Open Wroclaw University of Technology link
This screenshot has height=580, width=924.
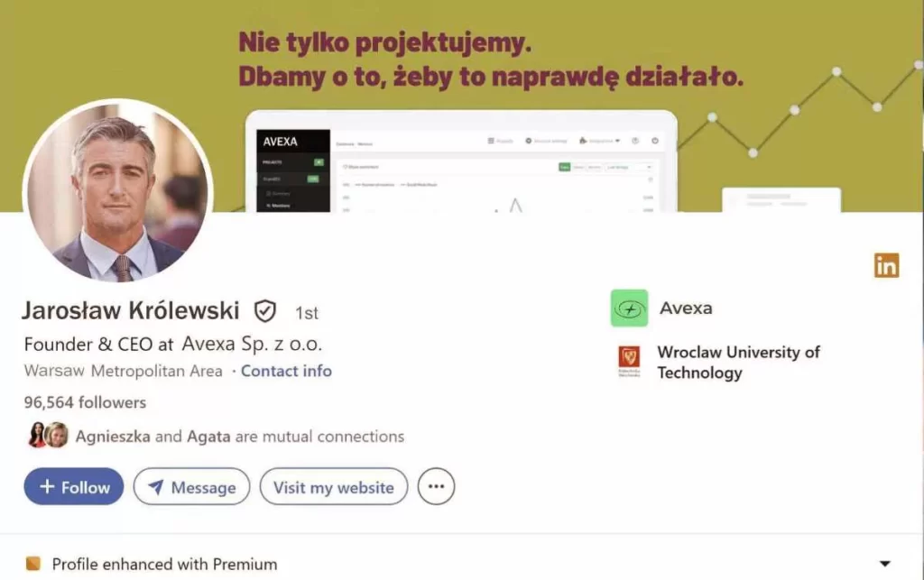(x=738, y=362)
